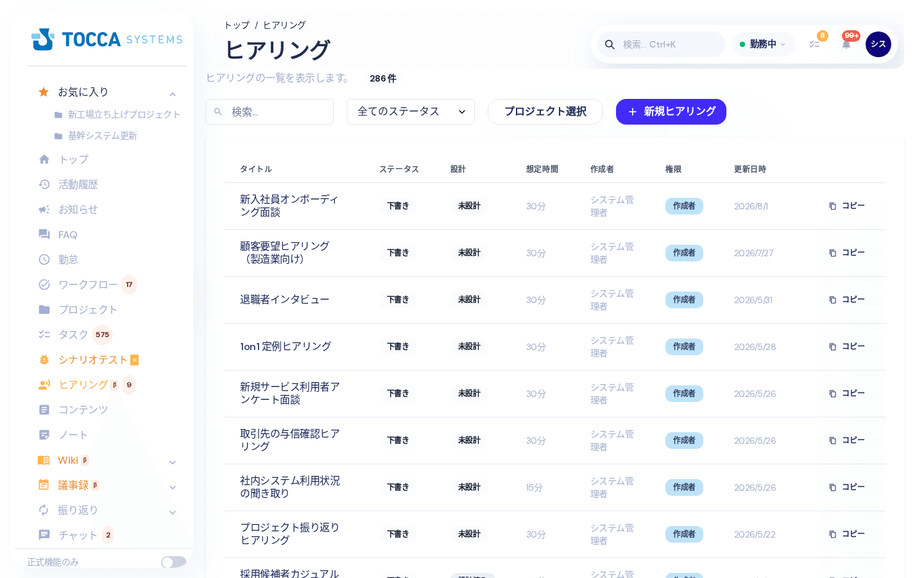Open 取引先の与信確認ヒアリング entry
Viewport: 924px width, 578px height.
click(290, 441)
